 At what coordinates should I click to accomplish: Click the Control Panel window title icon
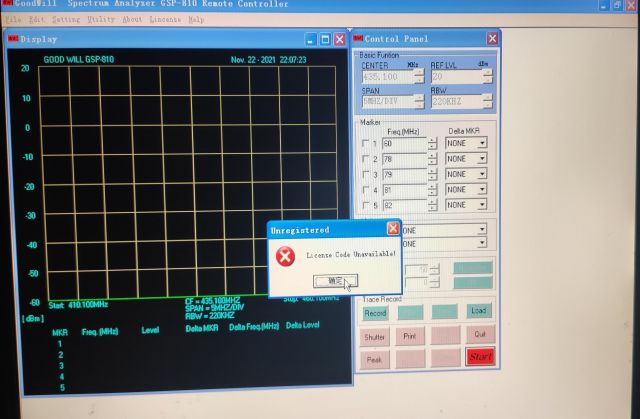pyautogui.click(x=358, y=38)
